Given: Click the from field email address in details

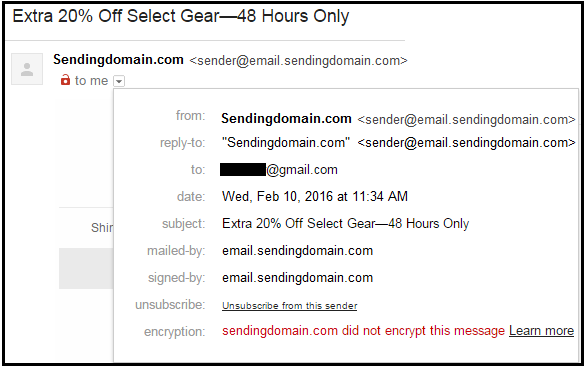Looking at the screenshot, I should [x=466, y=120].
